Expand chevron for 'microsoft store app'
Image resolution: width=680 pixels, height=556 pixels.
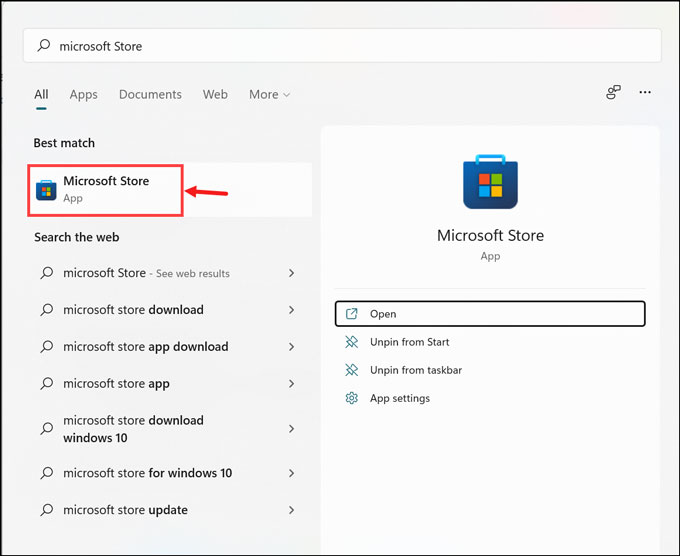coord(291,383)
